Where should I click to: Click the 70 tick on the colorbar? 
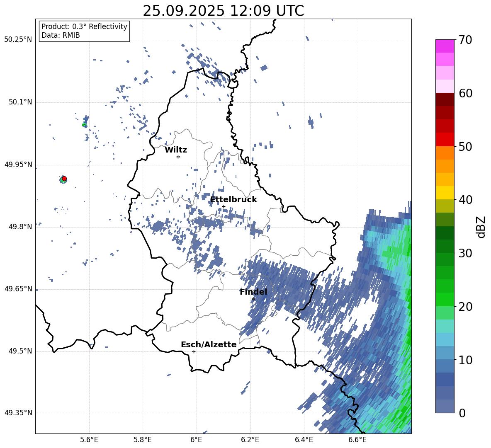pos(465,40)
